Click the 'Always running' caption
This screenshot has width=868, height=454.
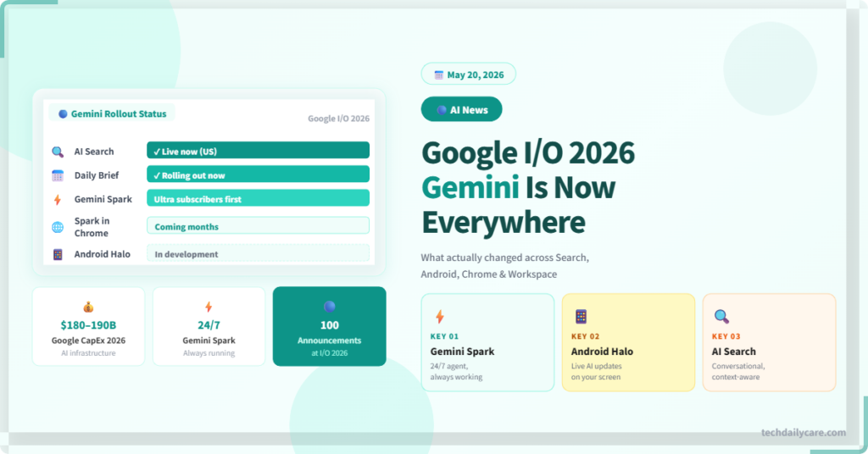pyautogui.click(x=209, y=353)
